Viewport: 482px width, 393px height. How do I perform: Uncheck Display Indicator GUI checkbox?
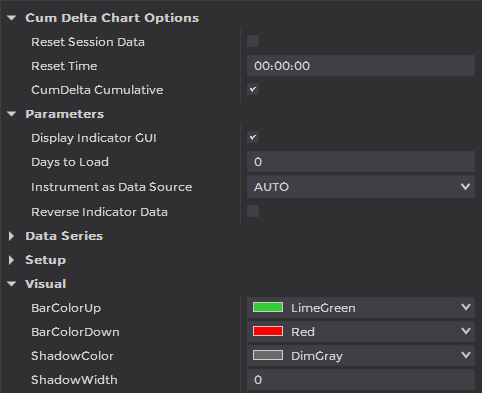click(253, 137)
